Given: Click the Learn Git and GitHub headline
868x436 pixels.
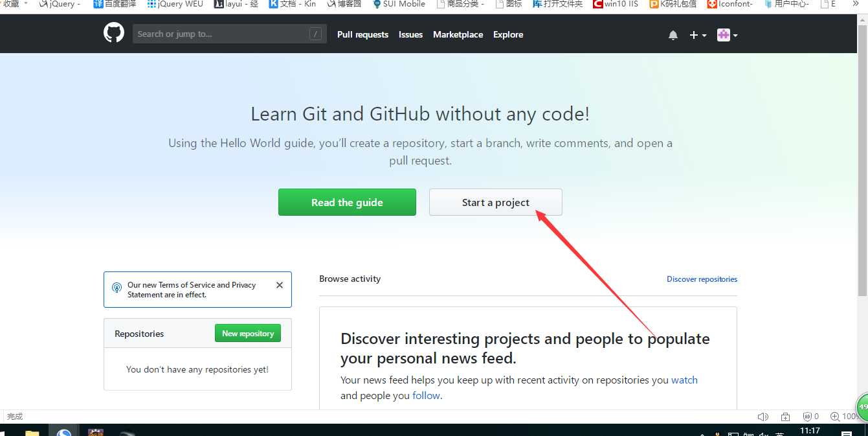Looking at the screenshot, I should (x=420, y=114).
